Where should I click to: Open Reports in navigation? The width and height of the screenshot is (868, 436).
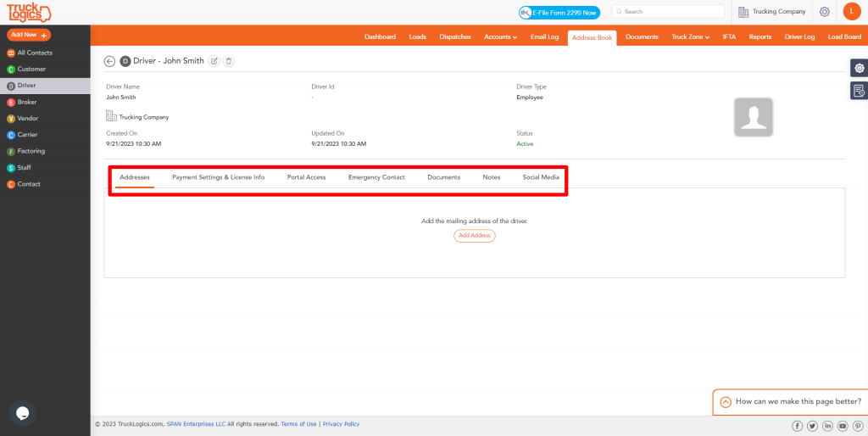pos(760,37)
